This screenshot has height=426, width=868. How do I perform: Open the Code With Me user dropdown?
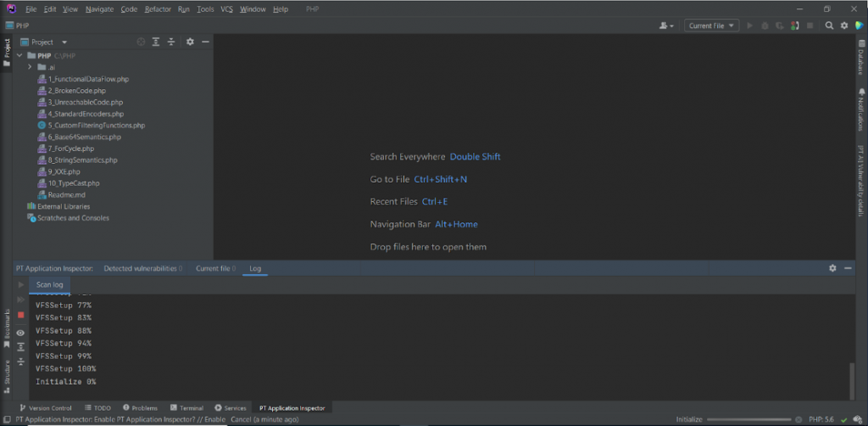tap(666, 25)
